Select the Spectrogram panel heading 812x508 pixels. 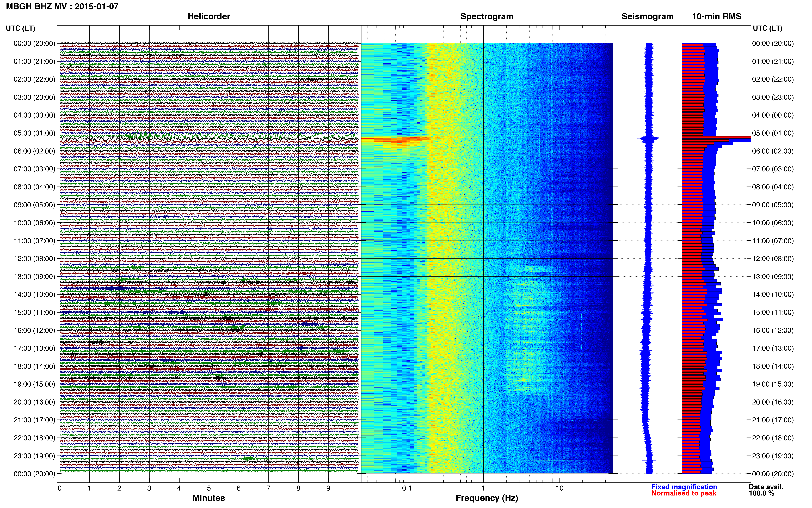coord(487,16)
